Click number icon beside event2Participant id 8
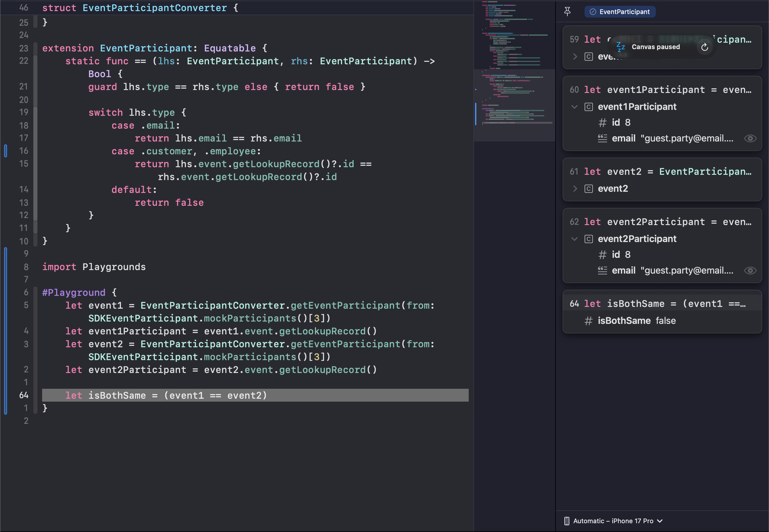 (602, 255)
